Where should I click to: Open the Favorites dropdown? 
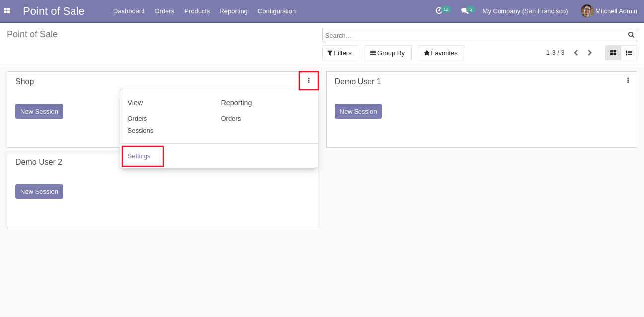pyautogui.click(x=441, y=53)
